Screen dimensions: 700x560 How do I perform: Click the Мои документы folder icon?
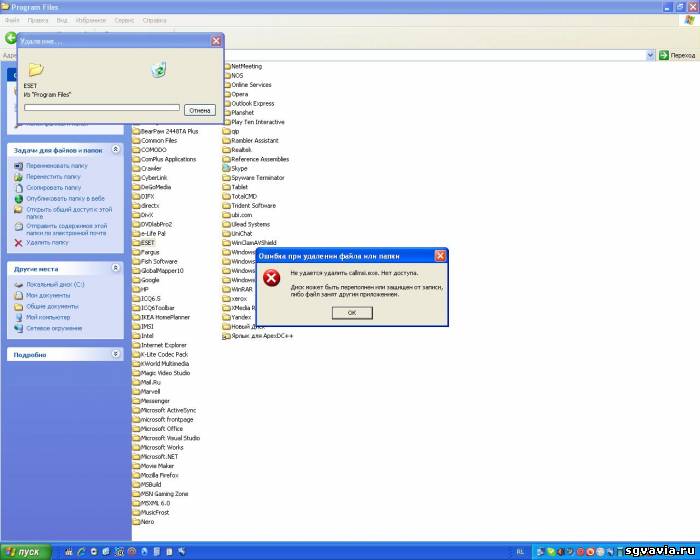(18, 296)
